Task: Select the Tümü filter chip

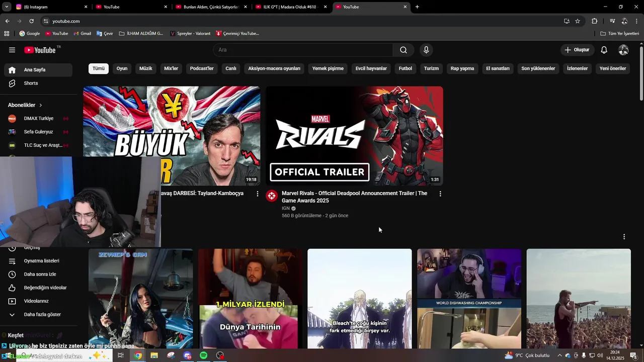Action: [99, 68]
